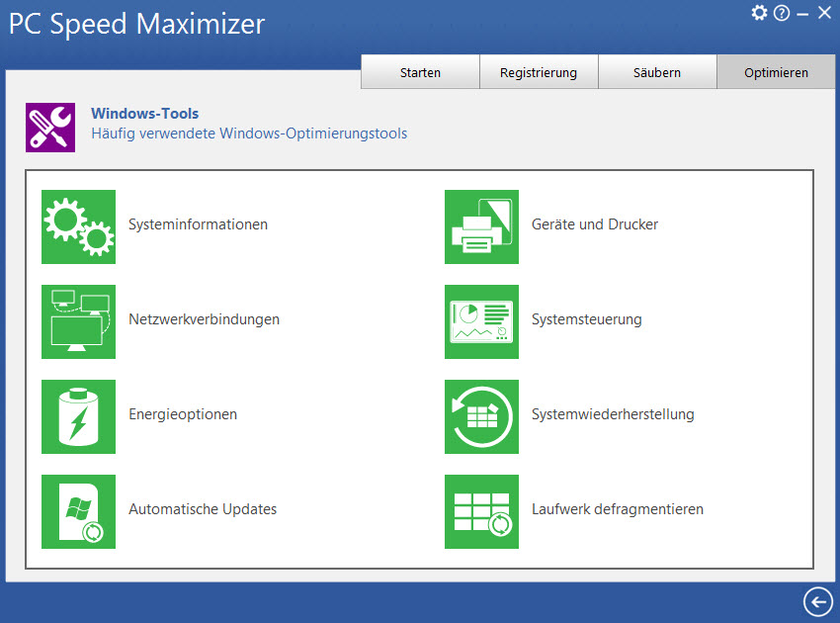Open the Registrierung tab

click(x=539, y=72)
